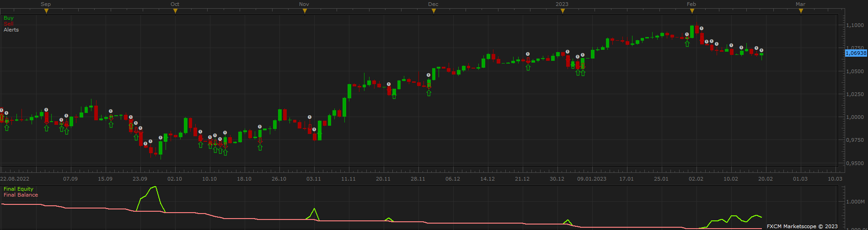Click the alert badge above the 21.12 candle
Image resolution: width=868 pixels, height=230 pixels.
[x=528, y=54]
